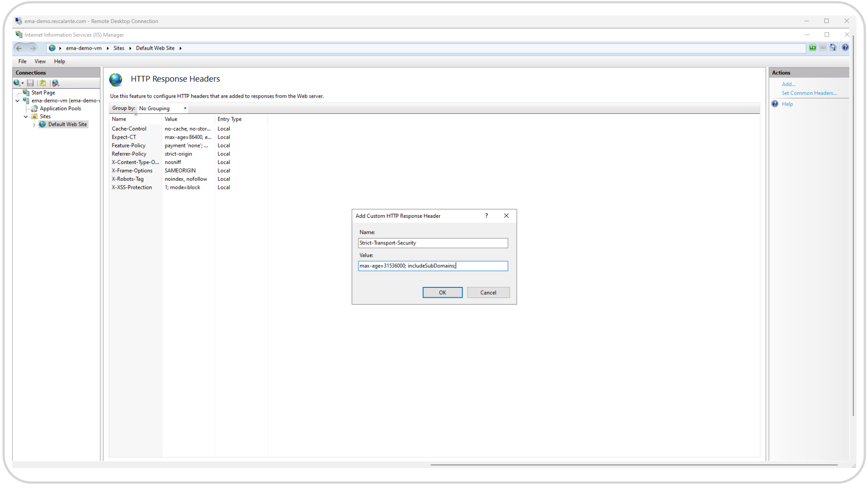Collapse the ema-demo-vm server node
This screenshot has width=868, height=488.
18,101
